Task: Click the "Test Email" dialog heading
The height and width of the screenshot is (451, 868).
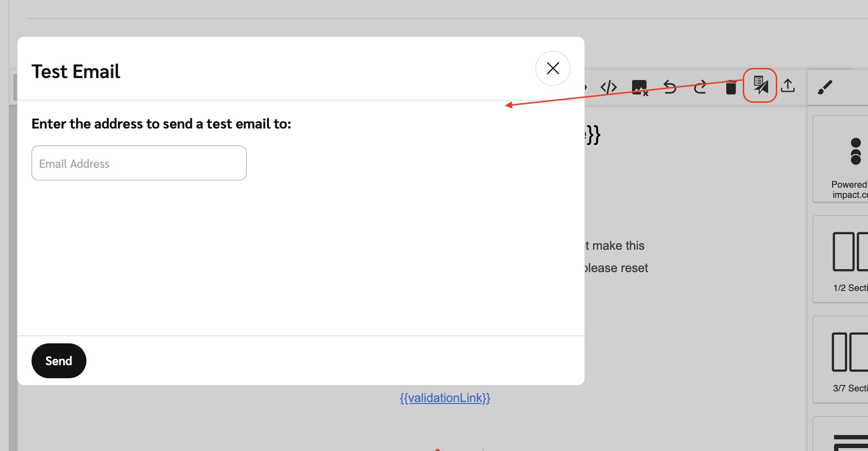Action: [x=76, y=72]
